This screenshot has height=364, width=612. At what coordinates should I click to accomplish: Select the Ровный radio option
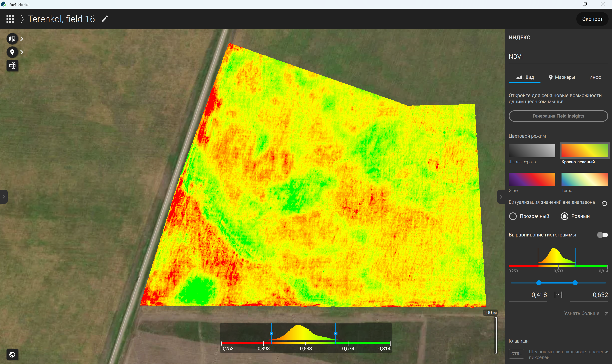[x=575, y=216]
